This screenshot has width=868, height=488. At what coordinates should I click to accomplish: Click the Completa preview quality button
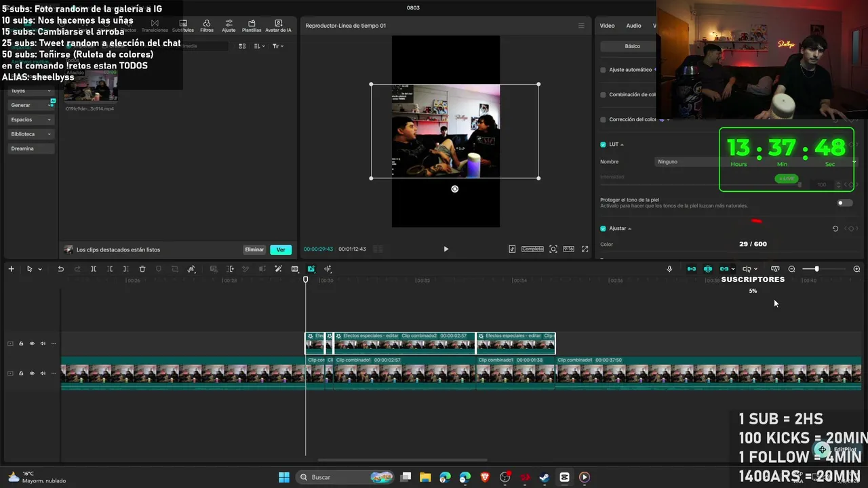(x=532, y=249)
